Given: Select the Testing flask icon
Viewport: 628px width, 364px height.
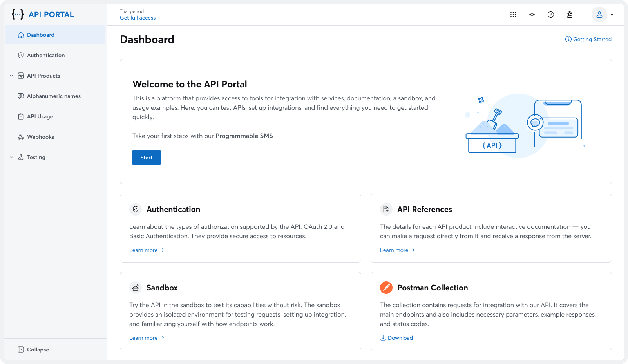Looking at the screenshot, I should coord(21,157).
